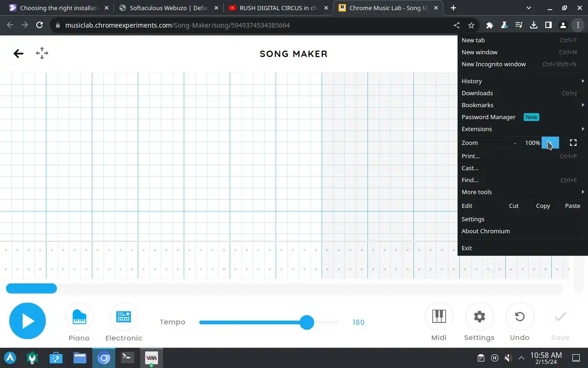This screenshot has height=368, width=588.
Task: Open Chrome Labs flask icon
Action: (x=504, y=25)
